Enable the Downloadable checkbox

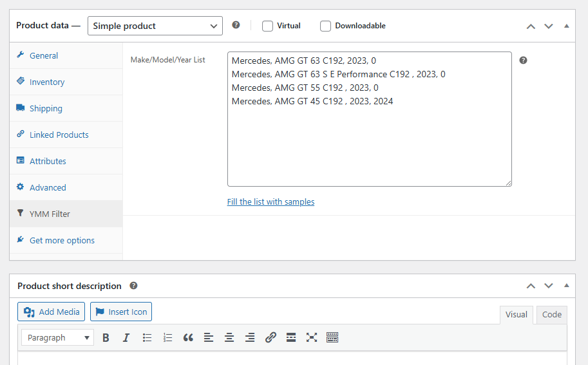325,26
